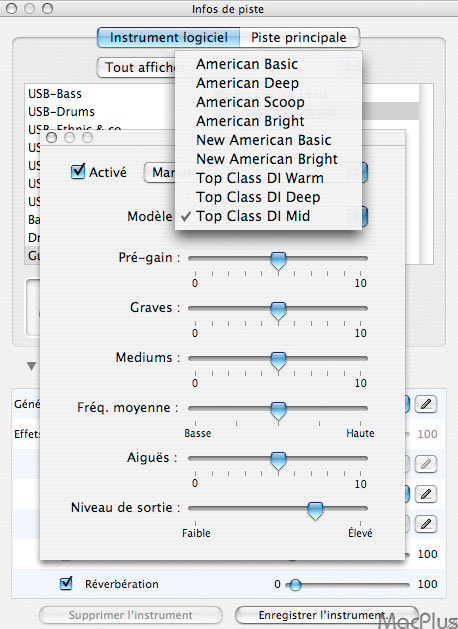The height and width of the screenshot is (629, 458).
Task: Click the bottom pencil edit icon
Action: click(x=426, y=524)
